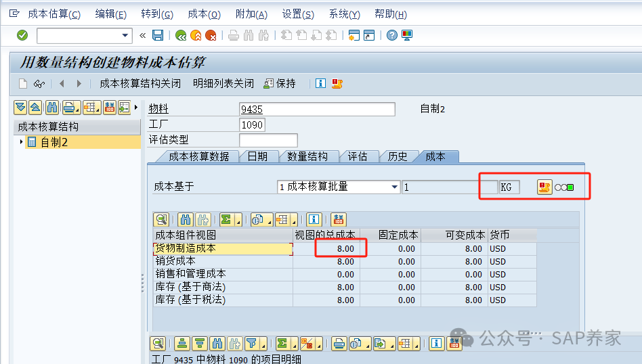The height and width of the screenshot is (364, 642).
Task: Click the Customize Local Layout monitor icon
Action: pyautogui.click(x=407, y=36)
